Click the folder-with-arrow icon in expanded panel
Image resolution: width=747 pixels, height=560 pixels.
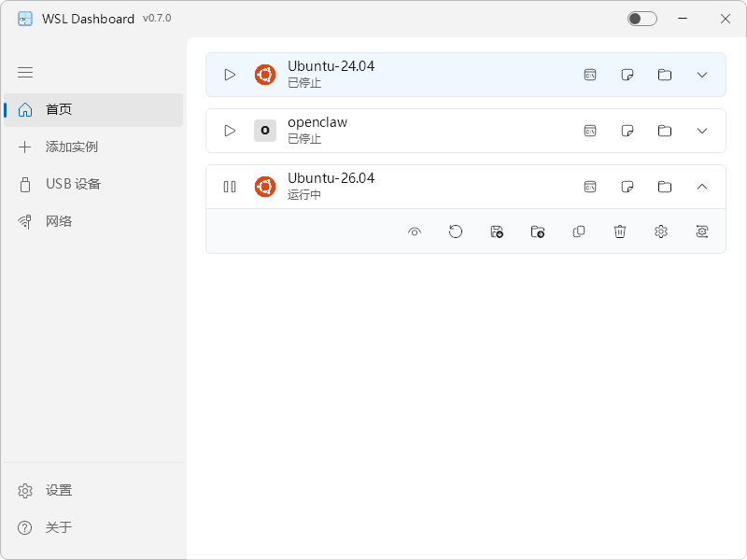tap(538, 231)
